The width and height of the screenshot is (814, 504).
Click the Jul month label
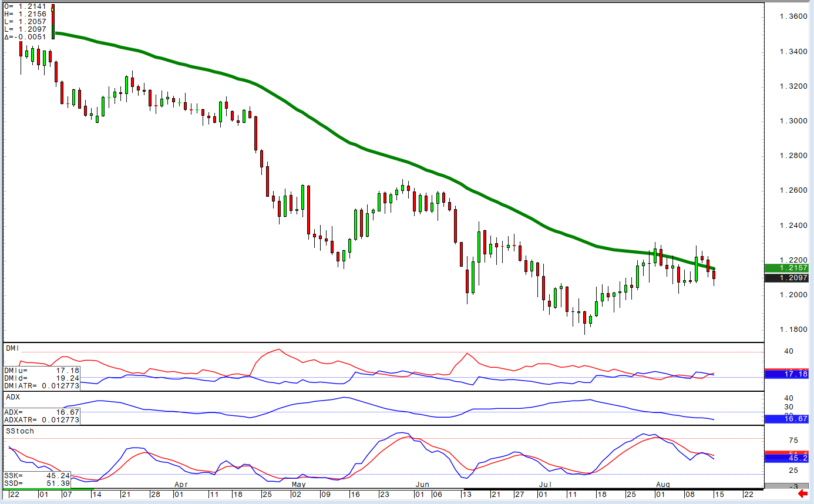(546, 485)
